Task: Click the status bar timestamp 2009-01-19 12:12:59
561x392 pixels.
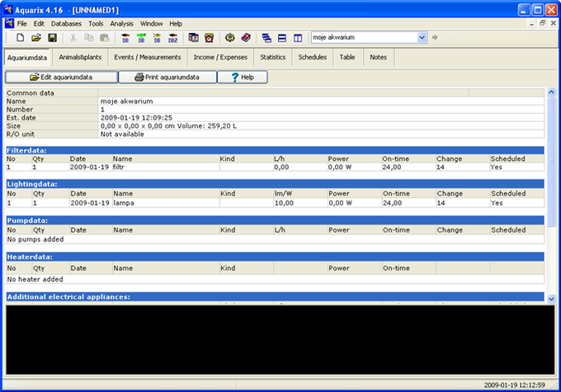Action: pos(515,385)
